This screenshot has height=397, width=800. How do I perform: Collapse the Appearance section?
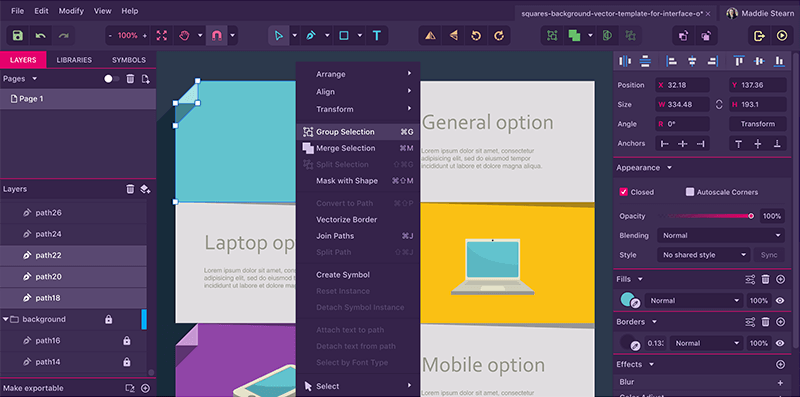[669, 168]
